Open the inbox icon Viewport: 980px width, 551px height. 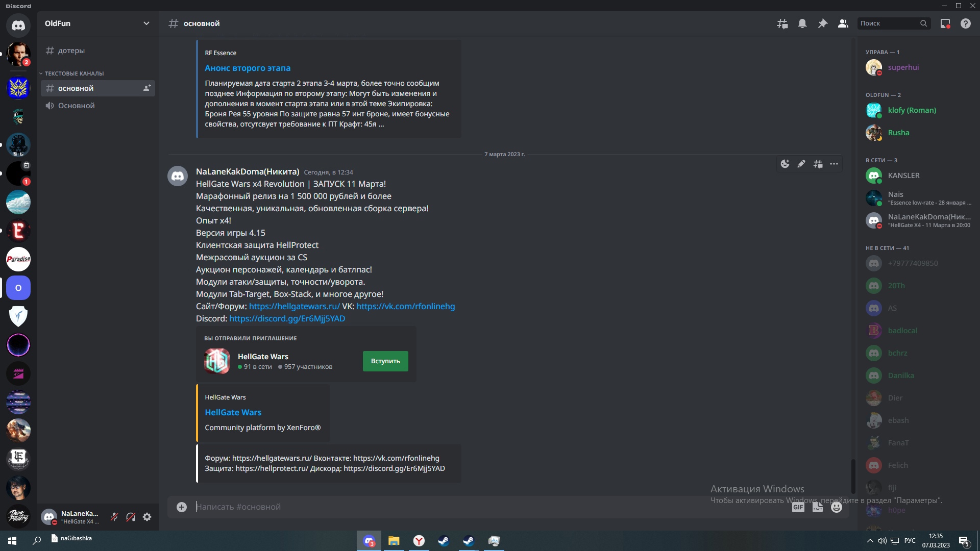click(945, 23)
